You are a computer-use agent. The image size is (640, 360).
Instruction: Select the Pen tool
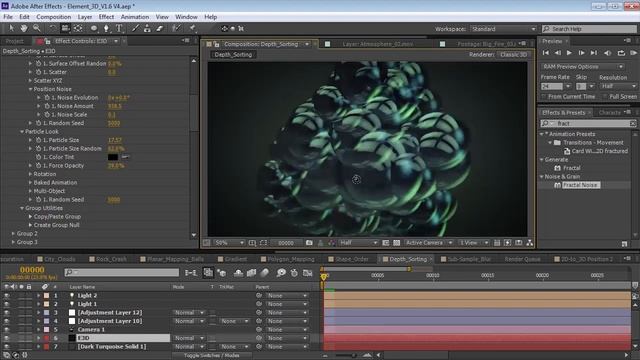106,28
